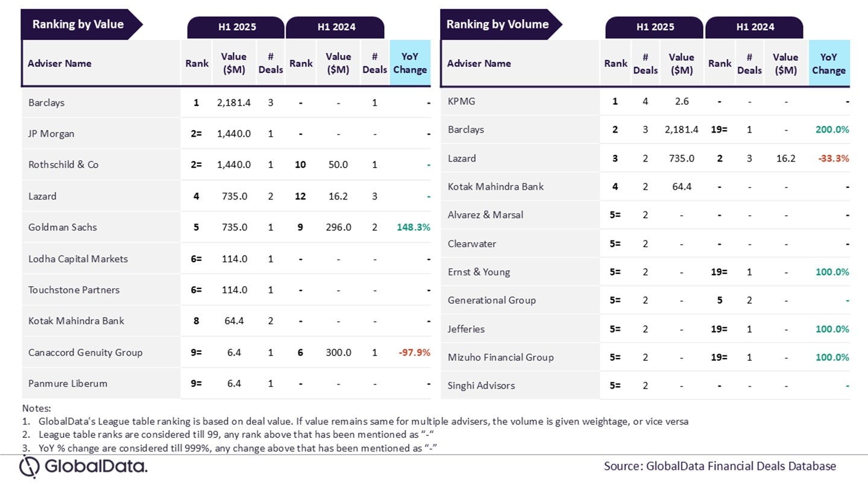Collapse the Lazard row in volume ranking
This screenshot has height=488, width=868.
point(462,158)
